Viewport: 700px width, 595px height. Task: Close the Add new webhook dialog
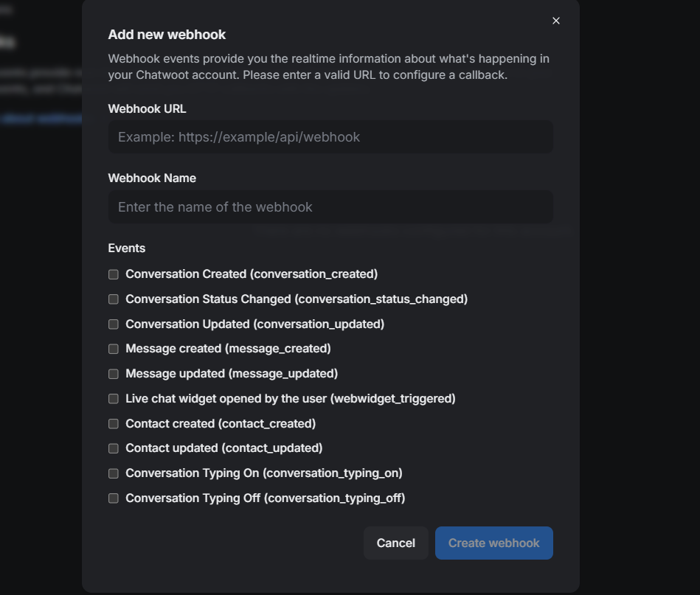point(556,21)
